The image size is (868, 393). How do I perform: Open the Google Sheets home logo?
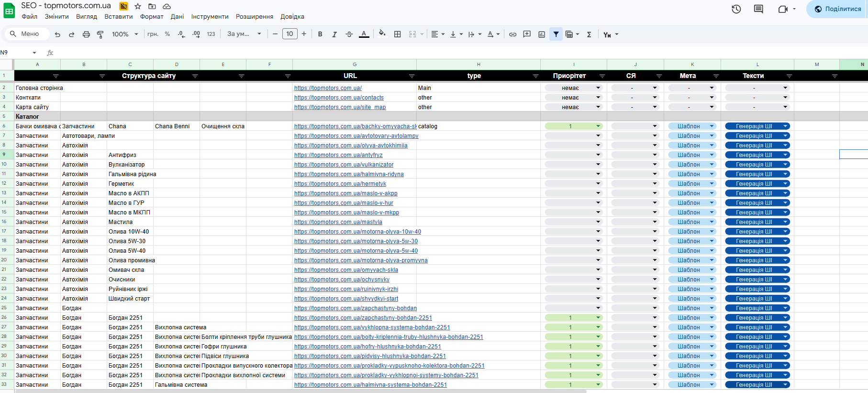click(9, 11)
